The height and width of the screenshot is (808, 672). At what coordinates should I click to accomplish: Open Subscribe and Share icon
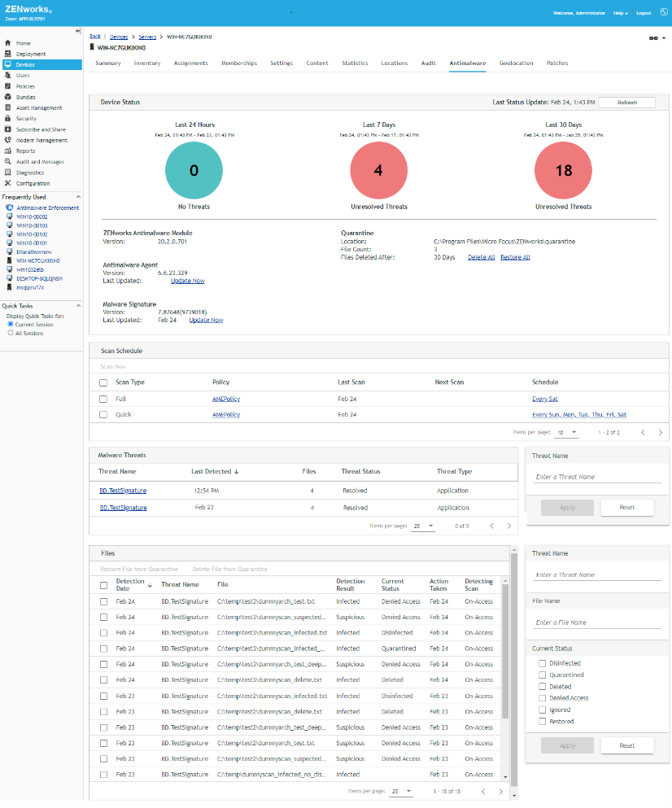pos(8,129)
